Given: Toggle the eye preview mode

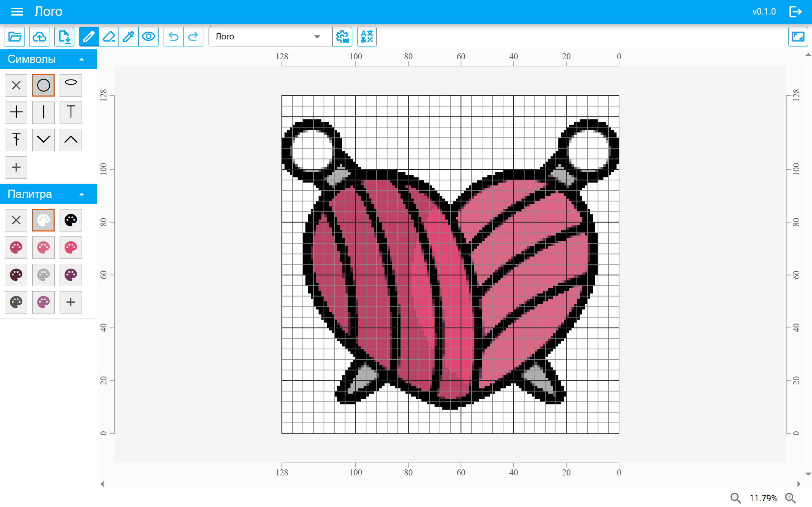Looking at the screenshot, I should point(148,37).
